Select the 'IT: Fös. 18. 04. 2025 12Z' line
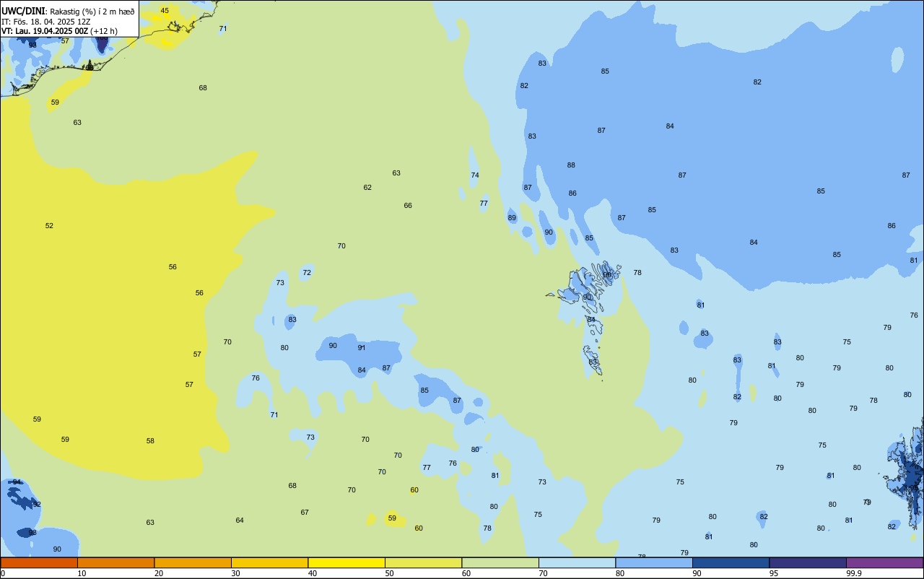This screenshot has height=579, width=924. click(45, 21)
